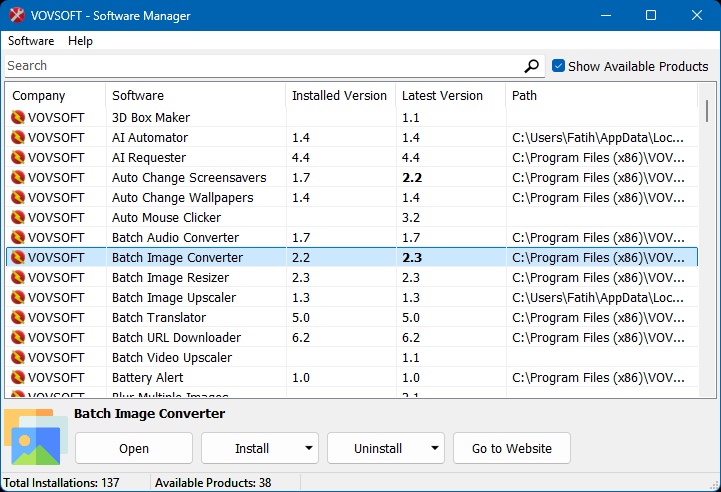Click the VOVSOFT icon in Auto Change Wallpapers row
The height and width of the screenshot is (492, 721).
(18, 197)
